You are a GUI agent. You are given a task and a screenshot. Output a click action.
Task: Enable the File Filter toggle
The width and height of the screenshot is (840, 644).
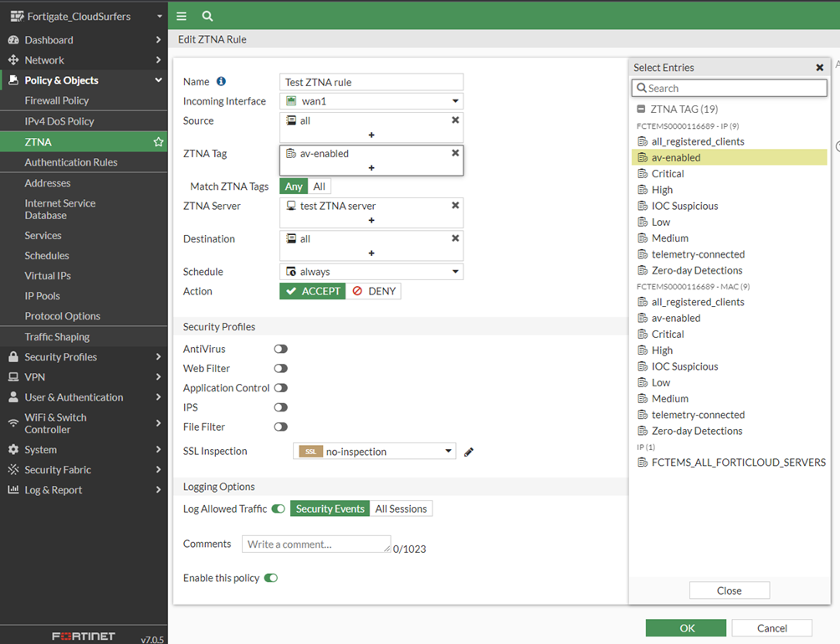click(x=281, y=427)
